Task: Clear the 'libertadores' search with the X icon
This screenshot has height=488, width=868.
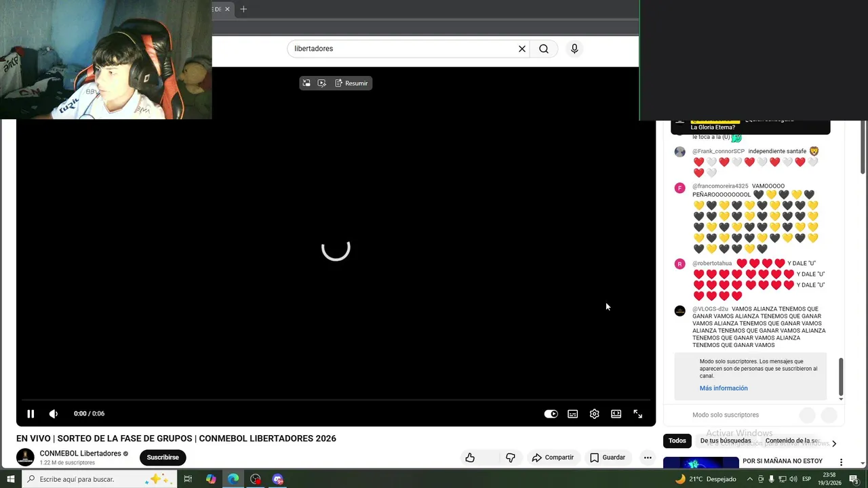Action: pos(522,49)
